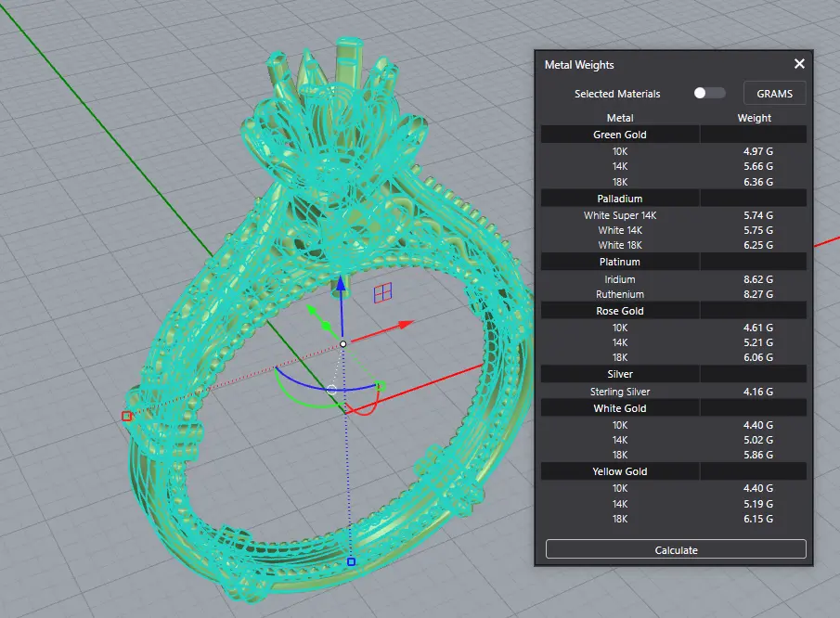Toggle the Selected Materials switch
Viewport: 840px width, 618px height.
point(709,94)
